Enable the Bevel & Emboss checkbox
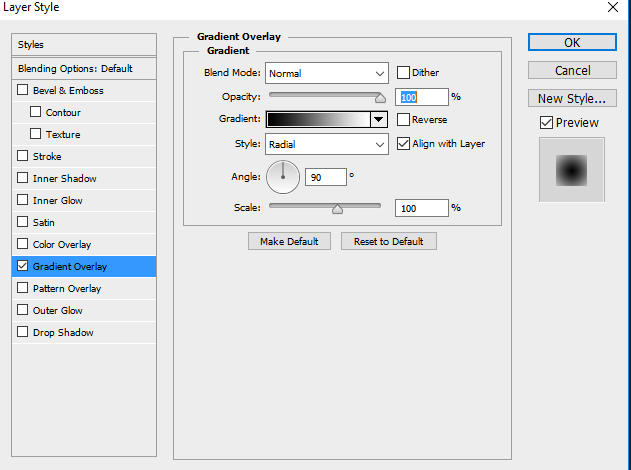This screenshot has height=470, width=631. click(23, 90)
